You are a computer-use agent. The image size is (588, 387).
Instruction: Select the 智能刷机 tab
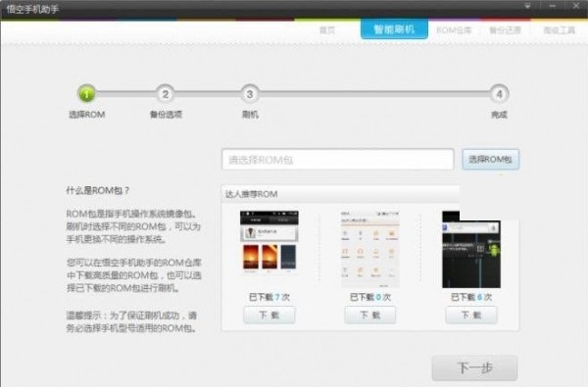pyautogui.click(x=394, y=28)
